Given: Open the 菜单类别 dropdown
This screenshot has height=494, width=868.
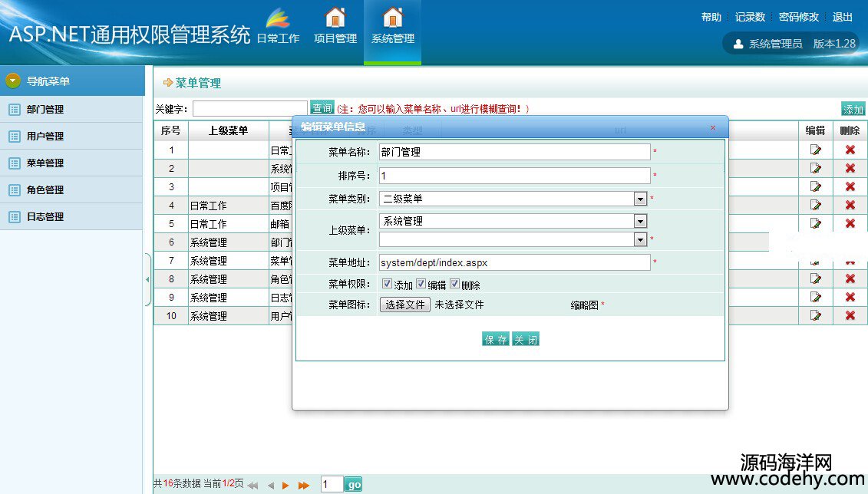Looking at the screenshot, I should 640,199.
